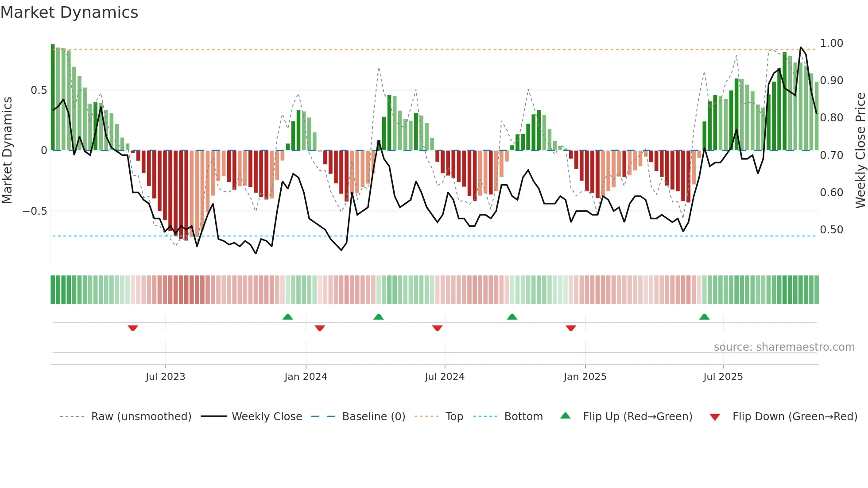
Task: Click the Weekly Close Price axis title
Action: [860, 151]
